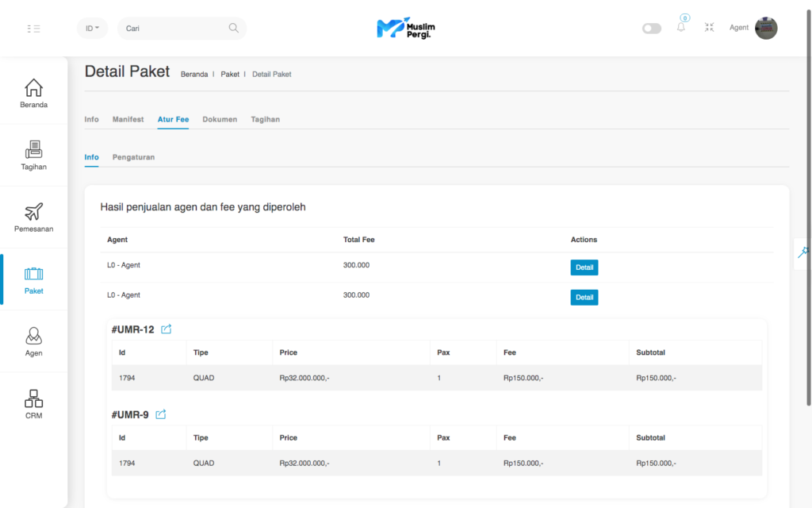Click the Cari search input field
Screen dimensions: 812x508
click(x=174, y=29)
